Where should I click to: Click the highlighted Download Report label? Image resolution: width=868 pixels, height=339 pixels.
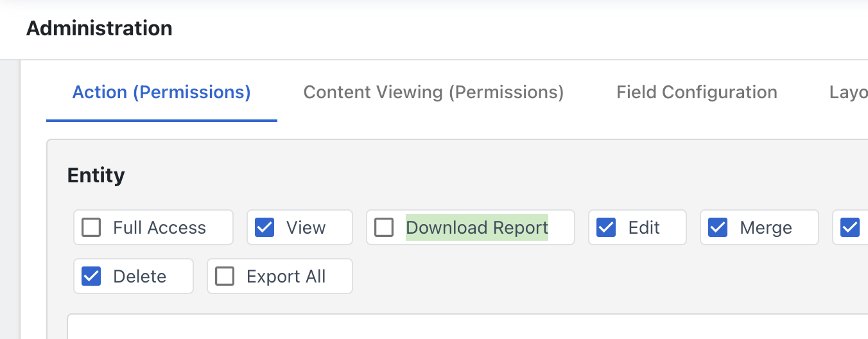[477, 227]
